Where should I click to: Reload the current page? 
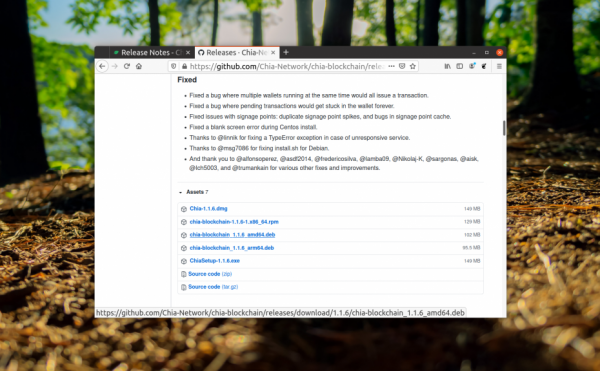[127, 66]
